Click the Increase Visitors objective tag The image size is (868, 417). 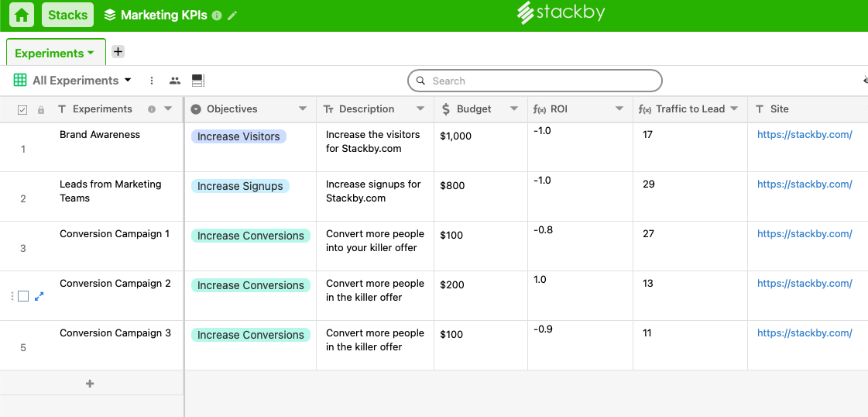click(238, 136)
